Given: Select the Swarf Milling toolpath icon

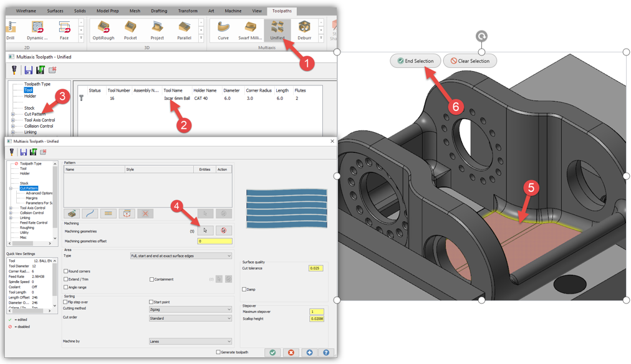Looking at the screenshot, I should (250, 30).
